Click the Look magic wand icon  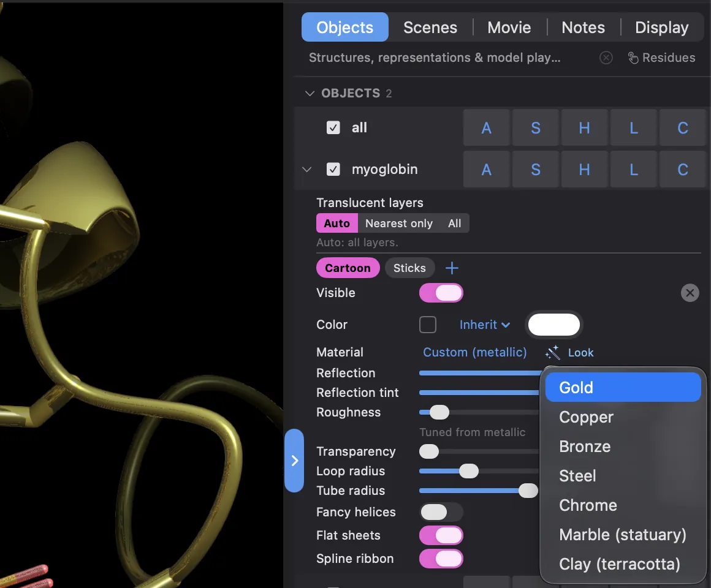point(552,352)
